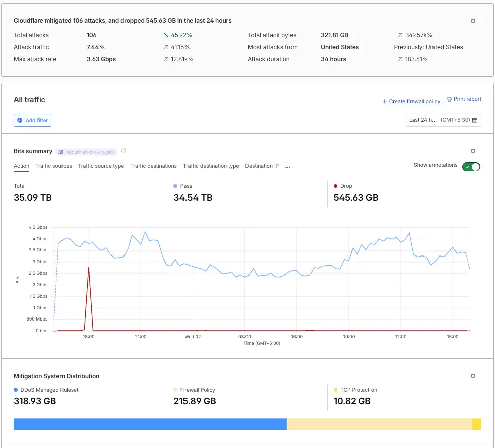Click the bright yellow TCP Protection bar segment

pos(477,424)
